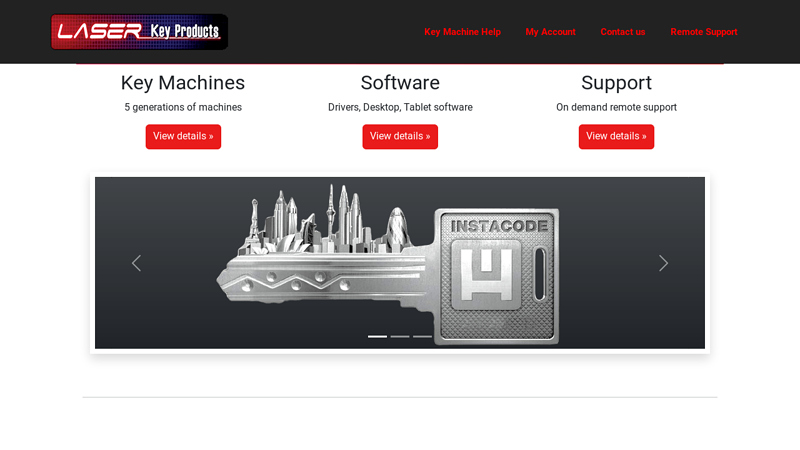Screen dimensions: 800x450
Task: Select the first carousel slide indicator
Action: (378, 337)
